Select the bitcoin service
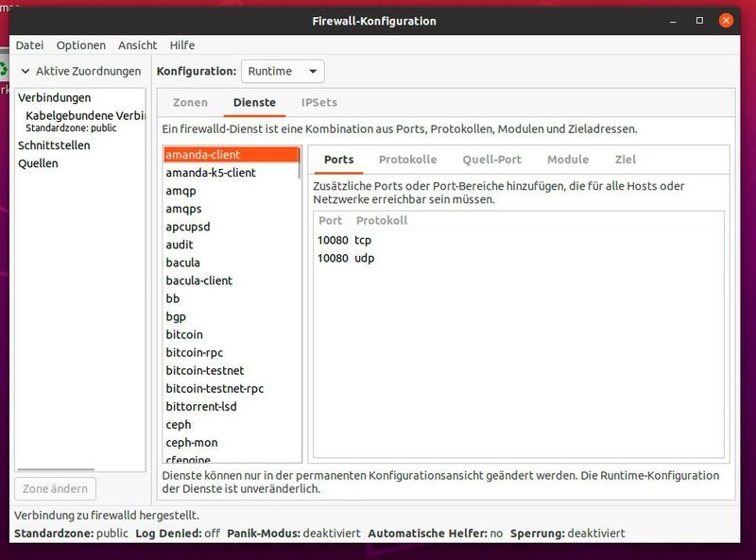 point(231,334)
